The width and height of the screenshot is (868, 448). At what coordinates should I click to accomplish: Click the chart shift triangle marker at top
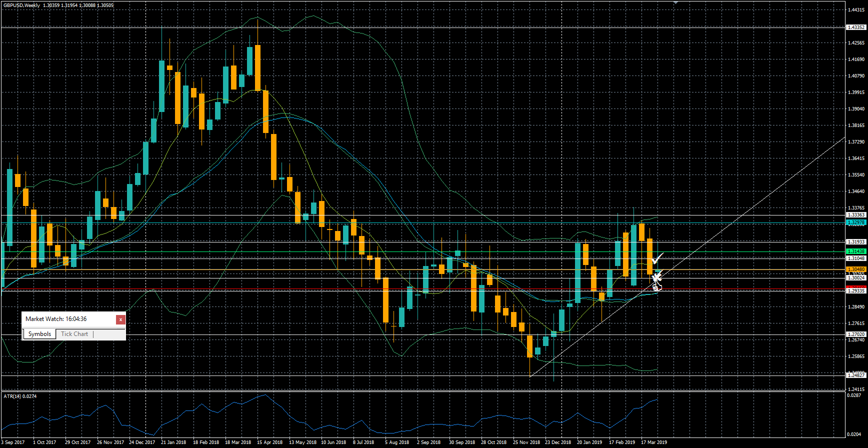pyautogui.click(x=676, y=2)
